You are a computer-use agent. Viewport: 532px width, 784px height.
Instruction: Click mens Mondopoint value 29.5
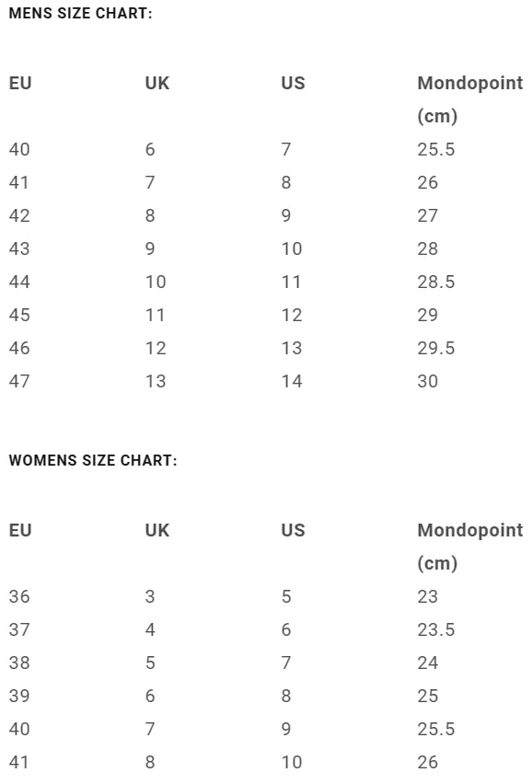(x=436, y=348)
